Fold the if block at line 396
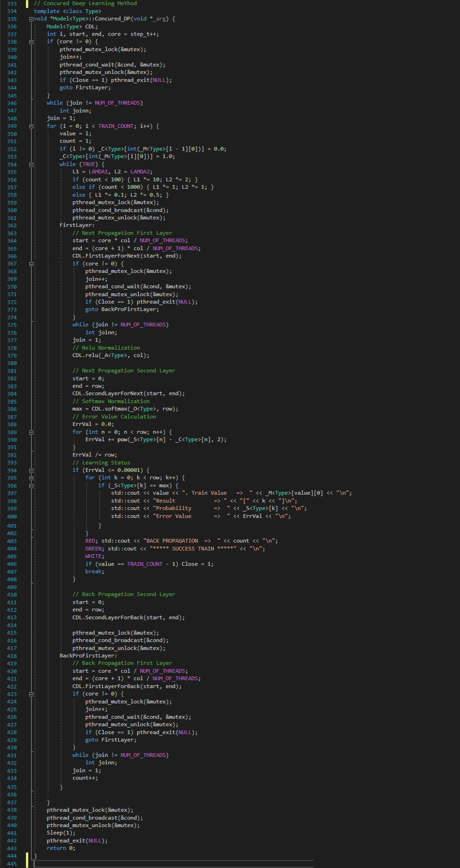Screen dimensions: 460x868 (x=31, y=486)
